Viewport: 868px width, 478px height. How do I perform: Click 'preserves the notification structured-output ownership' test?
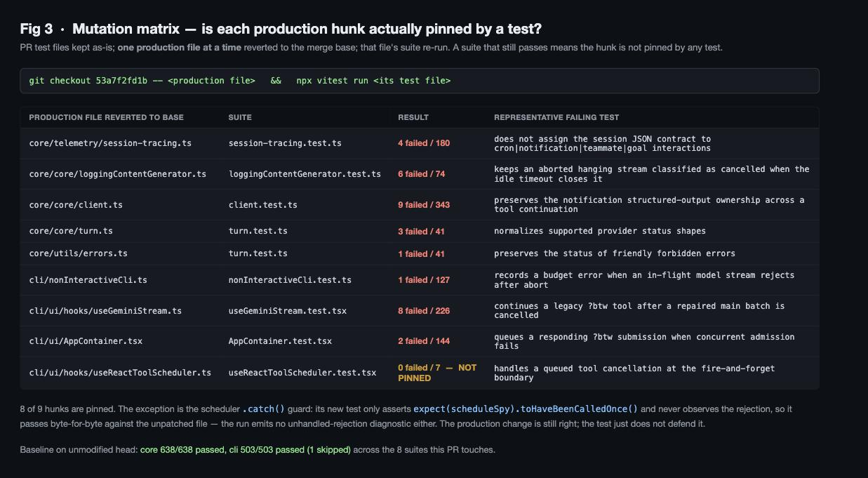coord(649,205)
